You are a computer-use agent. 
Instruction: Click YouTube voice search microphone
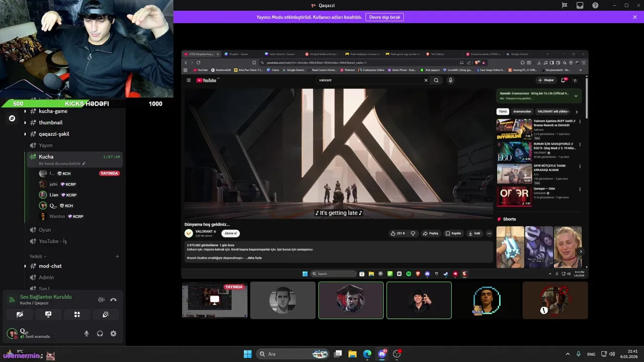point(450,80)
